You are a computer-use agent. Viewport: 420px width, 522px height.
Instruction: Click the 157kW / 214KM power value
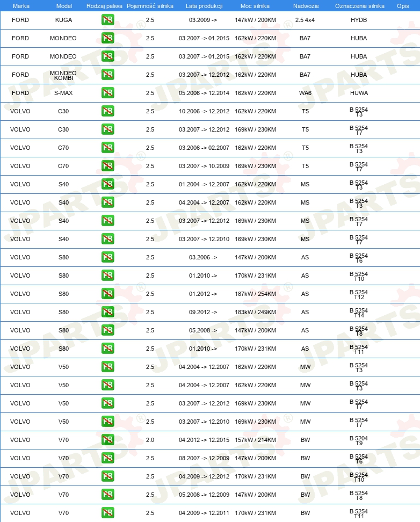click(x=256, y=440)
